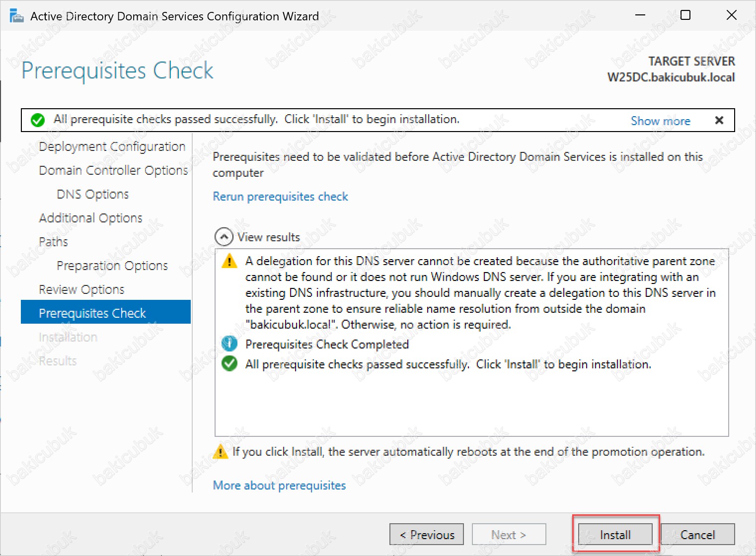Screen dimensions: 756x556
Task: Select DNS Options in the sidebar
Action: [93, 194]
